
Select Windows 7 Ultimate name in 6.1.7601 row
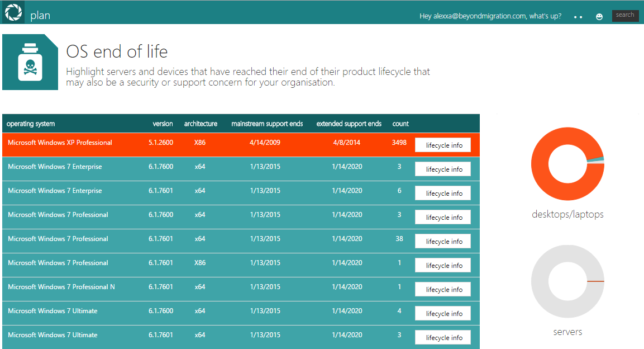[x=53, y=335]
